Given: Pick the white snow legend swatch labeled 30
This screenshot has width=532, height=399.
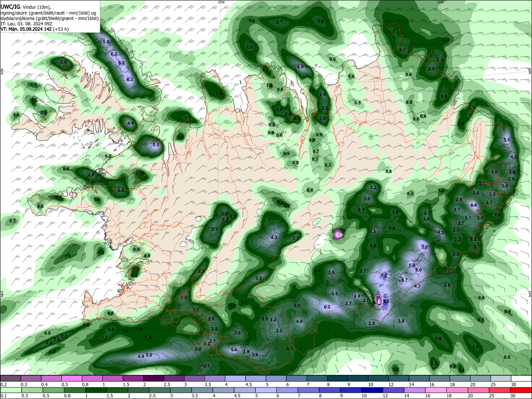Looking at the screenshot, I should tap(522, 378).
